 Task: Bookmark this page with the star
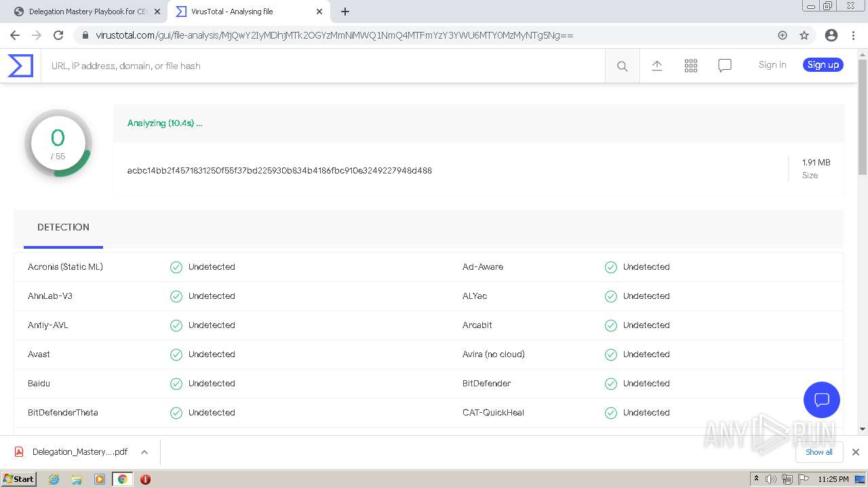804,35
